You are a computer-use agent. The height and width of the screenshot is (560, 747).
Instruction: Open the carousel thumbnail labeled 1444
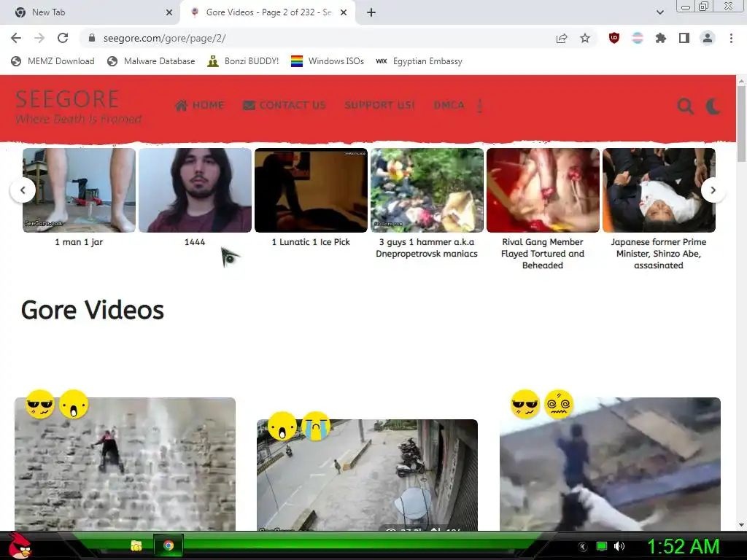pos(195,190)
